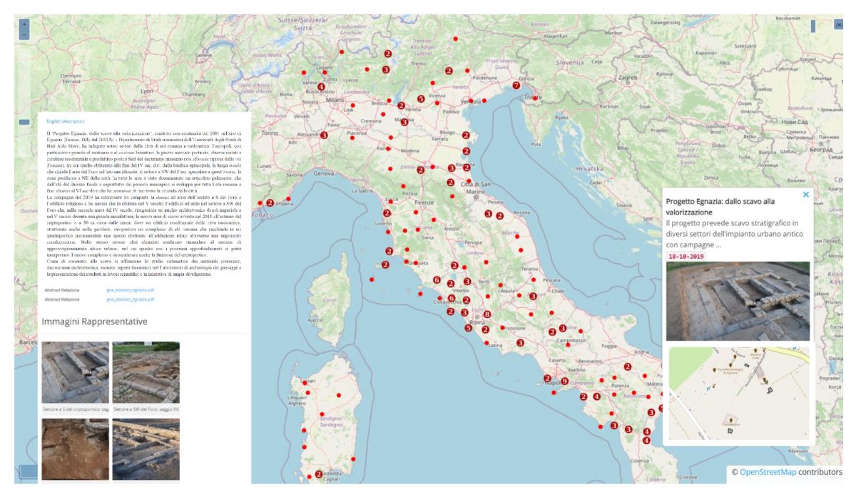Image resolution: width=856 pixels, height=504 pixels.
Task: Select the cluster 4 near Milano
Action: tap(322, 87)
